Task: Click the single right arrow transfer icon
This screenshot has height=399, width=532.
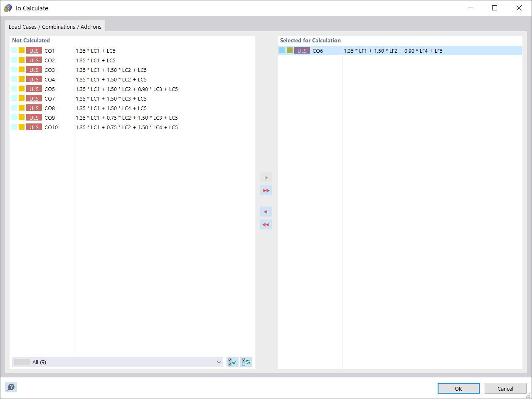Action: click(266, 177)
